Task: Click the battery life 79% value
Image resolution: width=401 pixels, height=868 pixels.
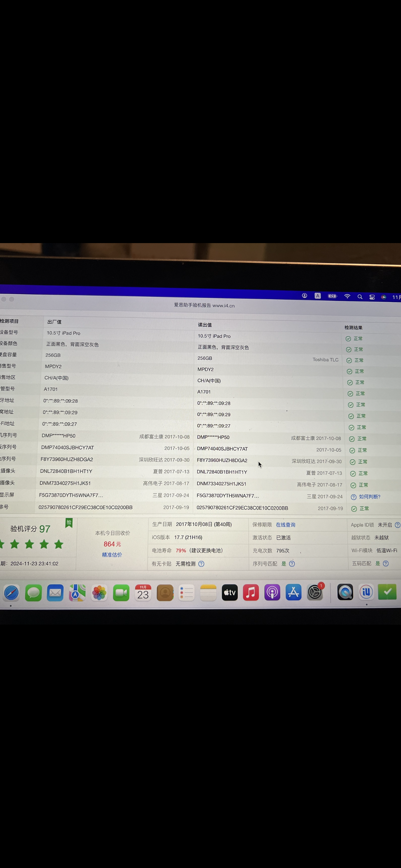Action: 181,551
